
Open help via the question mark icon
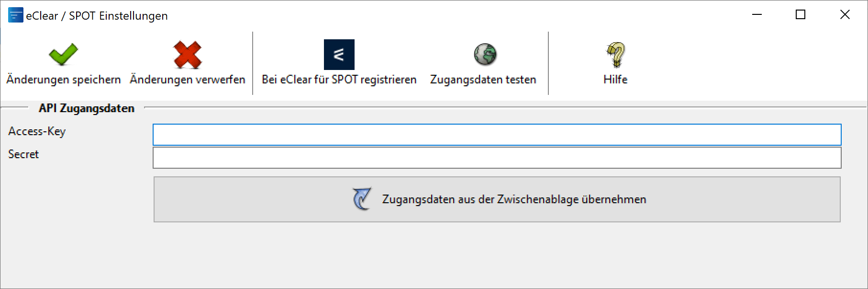tap(616, 54)
